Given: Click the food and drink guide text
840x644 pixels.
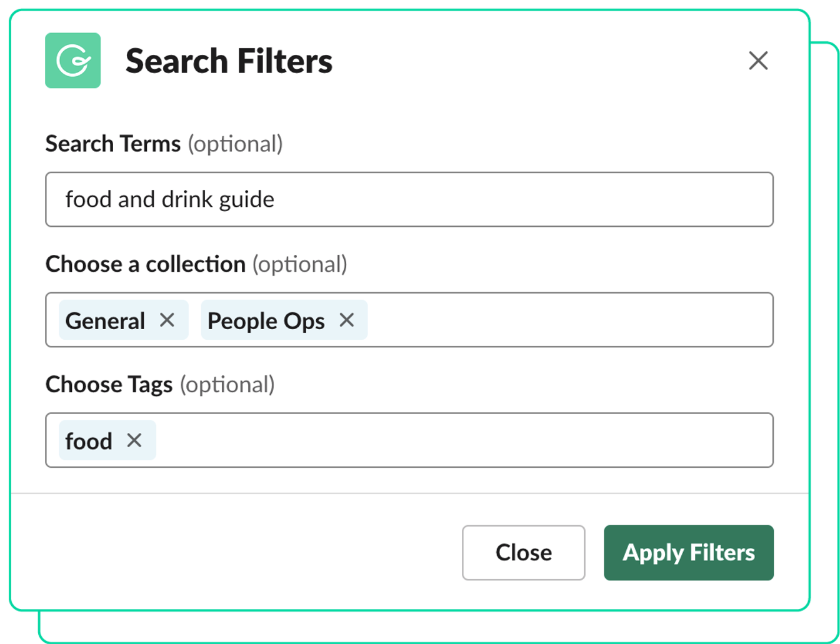Looking at the screenshot, I should [170, 199].
